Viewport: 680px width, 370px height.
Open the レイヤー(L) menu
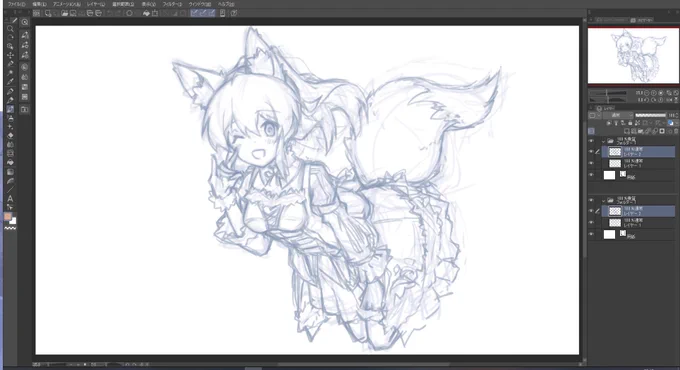96,4
